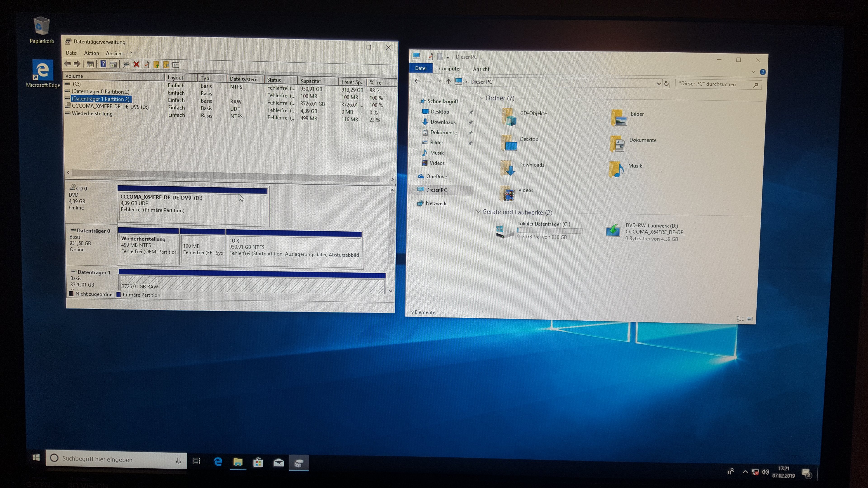Click the back arrow in Datenträgerverwaltung toolbar
Viewport: 868px width, 488px height.
coord(67,64)
